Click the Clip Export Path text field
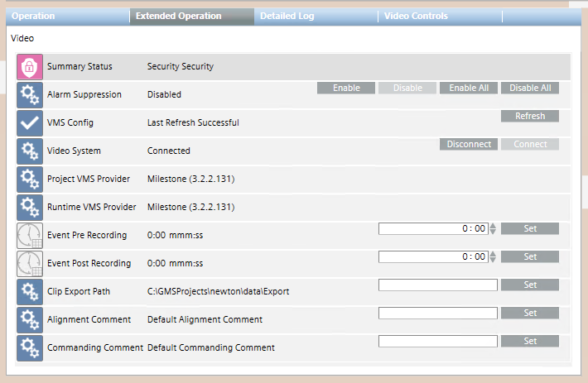 (437, 285)
